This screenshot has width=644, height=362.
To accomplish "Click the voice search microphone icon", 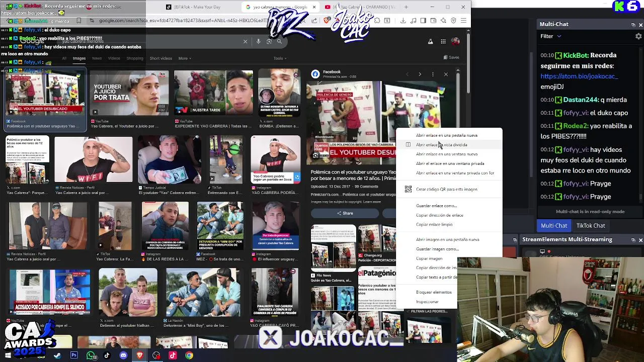I will click(259, 41).
